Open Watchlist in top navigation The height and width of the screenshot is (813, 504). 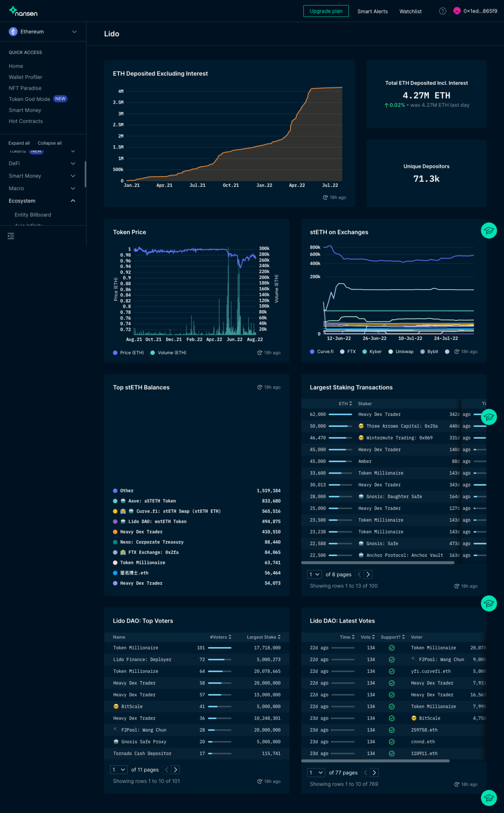(x=410, y=11)
